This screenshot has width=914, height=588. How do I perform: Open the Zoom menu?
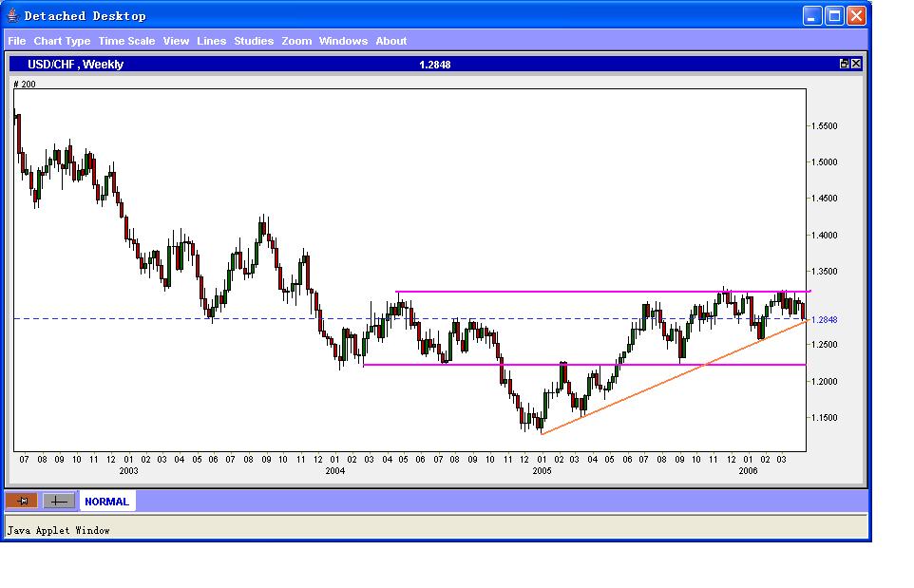pyautogui.click(x=296, y=41)
